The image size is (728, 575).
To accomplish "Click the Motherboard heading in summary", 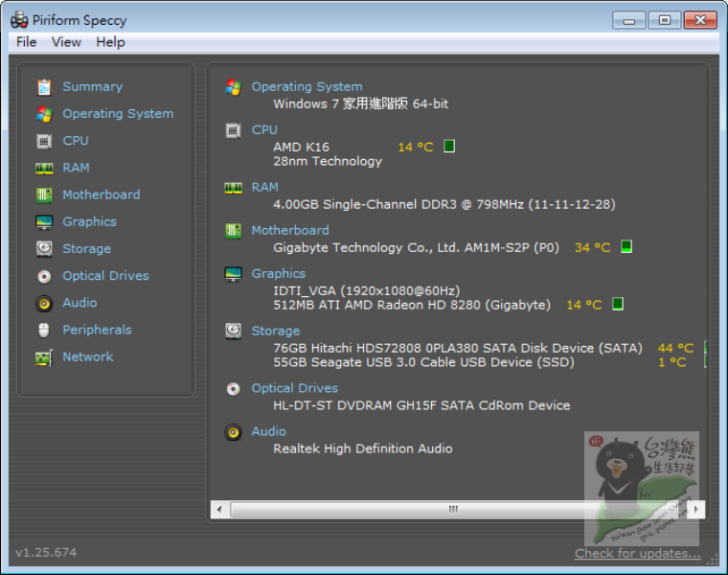I will pos(290,230).
